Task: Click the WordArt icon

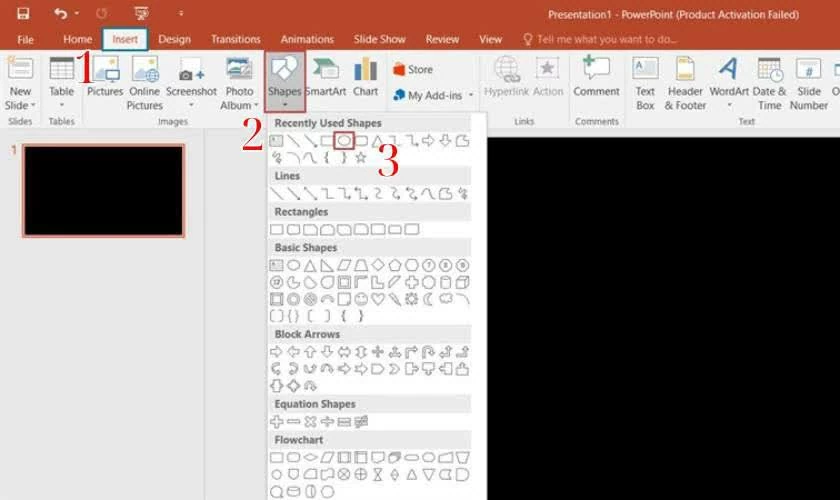Action: pyautogui.click(x=729, y=77)
